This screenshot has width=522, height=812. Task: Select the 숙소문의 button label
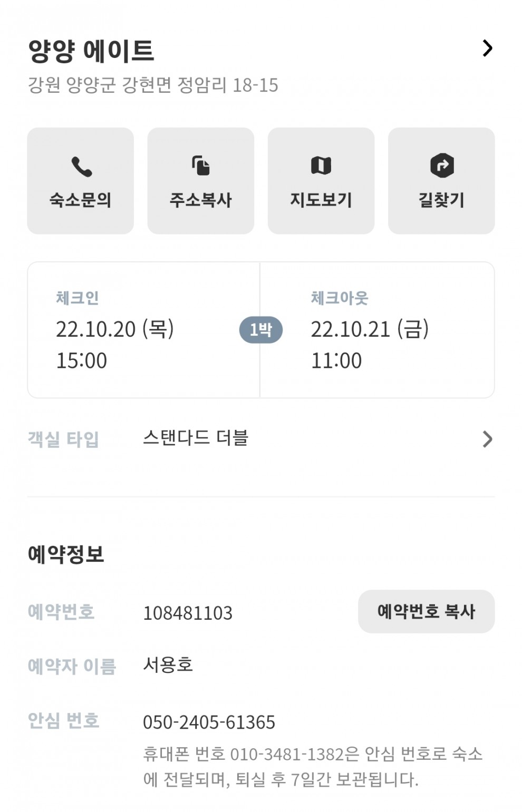[x=81, y=200]
